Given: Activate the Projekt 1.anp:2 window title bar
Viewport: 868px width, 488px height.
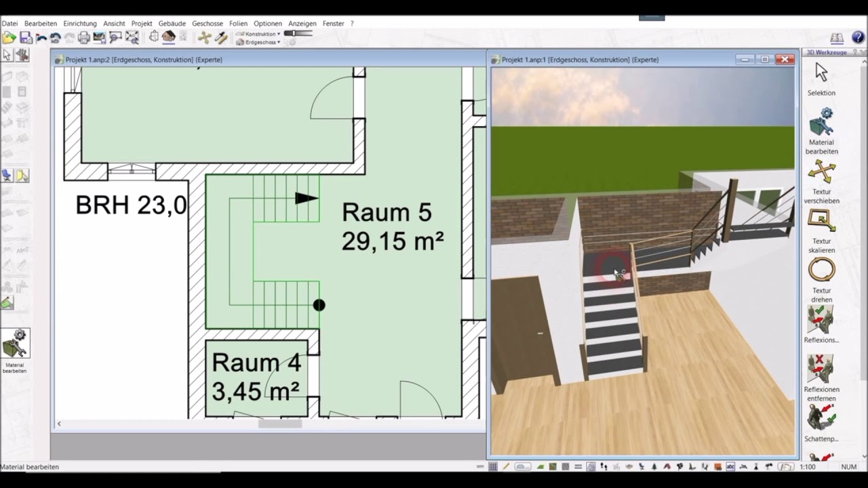Looking at the screenshot, I should 269,60.
